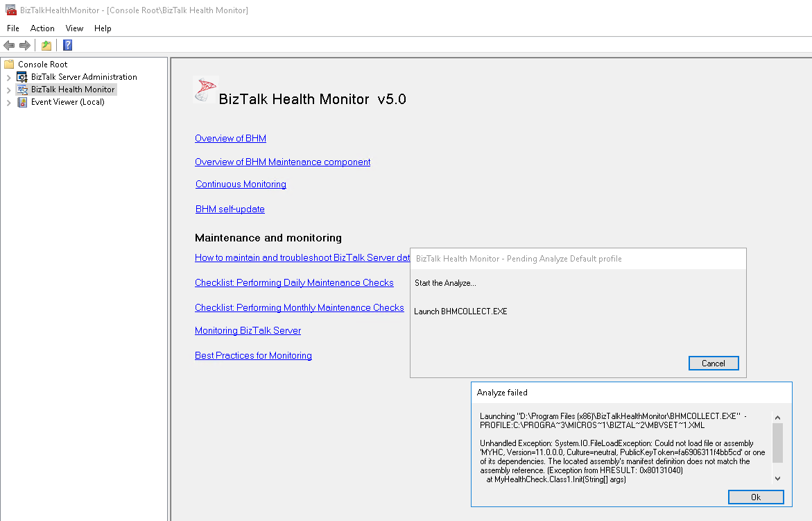
Task: Click the Pending Analyze Default profile title bar
Action: click(578, 259)
